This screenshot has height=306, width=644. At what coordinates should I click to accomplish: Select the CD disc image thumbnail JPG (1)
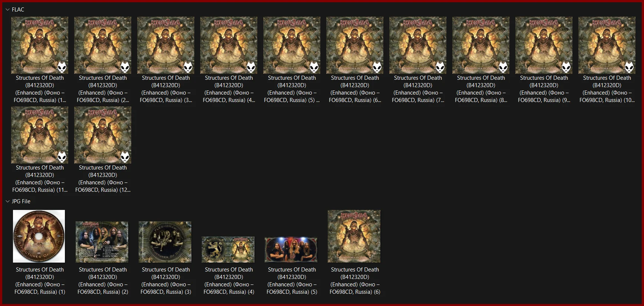coord(39,236)
